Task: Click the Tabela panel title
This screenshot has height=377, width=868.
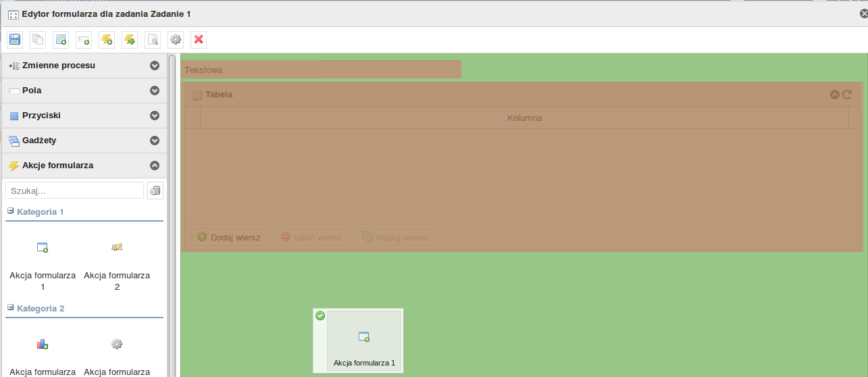Action: click(219, 95)
